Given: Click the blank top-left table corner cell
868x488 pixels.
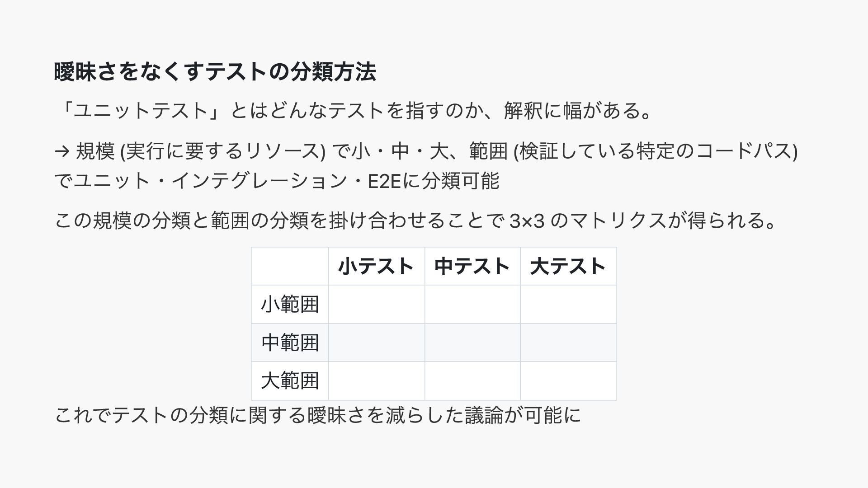Looking at the screenshot, I should point(290,266).
